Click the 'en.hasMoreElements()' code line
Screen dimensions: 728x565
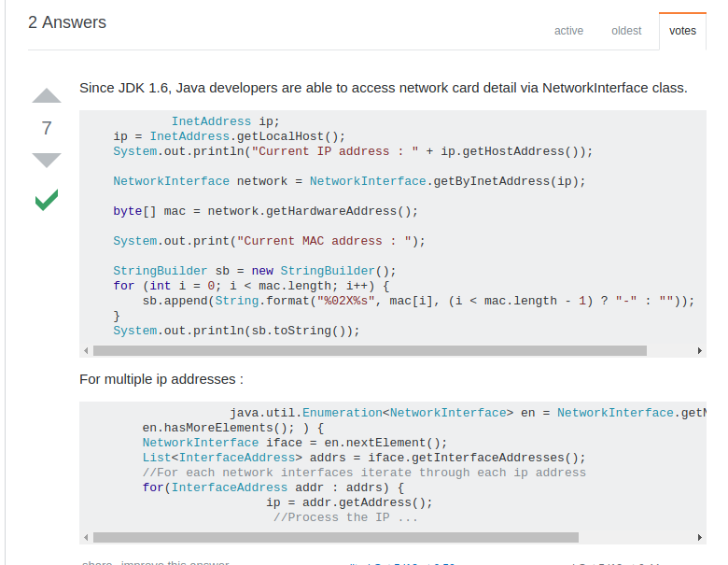coord(233,428)
